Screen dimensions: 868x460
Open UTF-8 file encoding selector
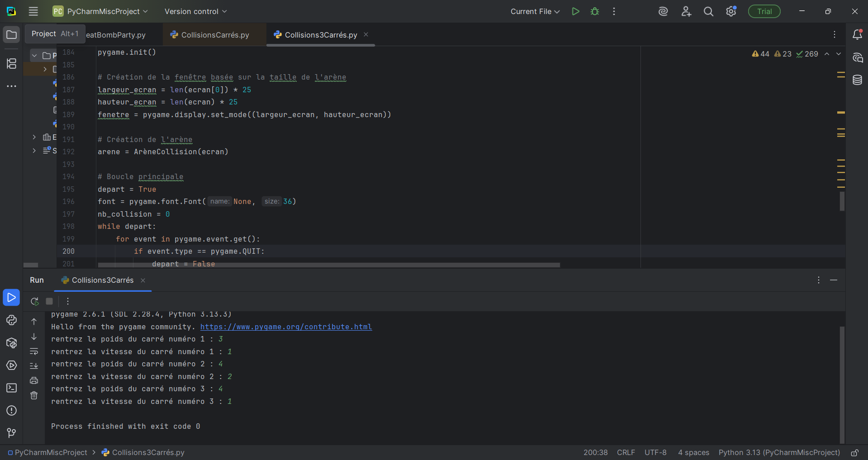[655, 452]
